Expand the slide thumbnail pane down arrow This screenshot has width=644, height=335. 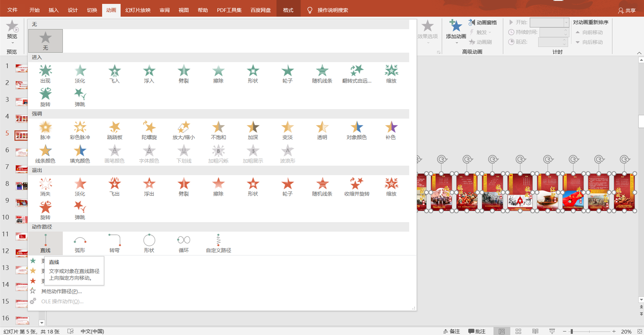click(x=42, y=323)
